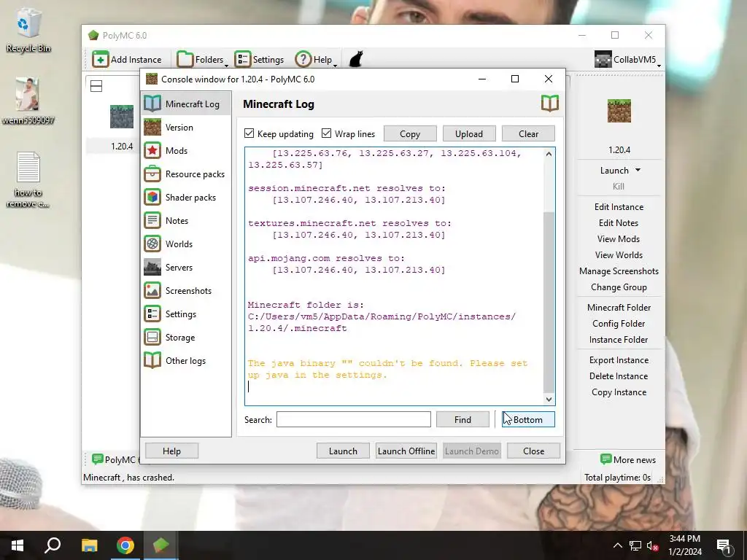The height and width of the screenshot is (560, 747).
Task: Open the Windows Start menu
Action: [x=18, y=545]
